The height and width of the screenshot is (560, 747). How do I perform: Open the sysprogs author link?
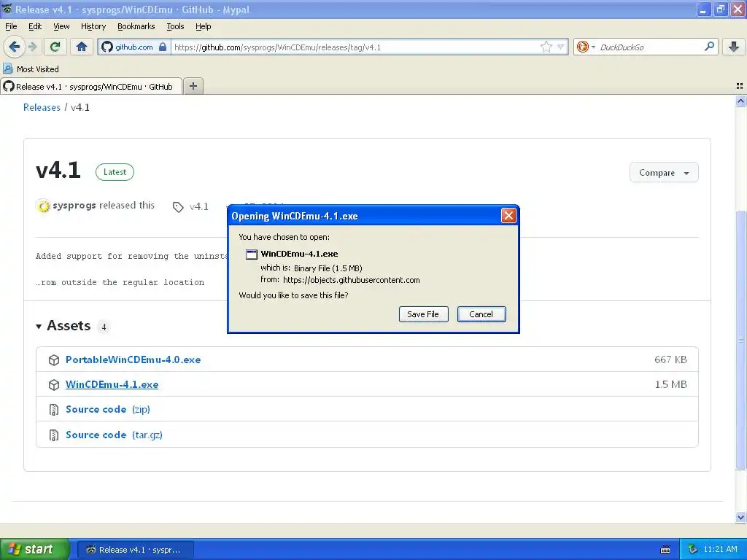(74, 205)
